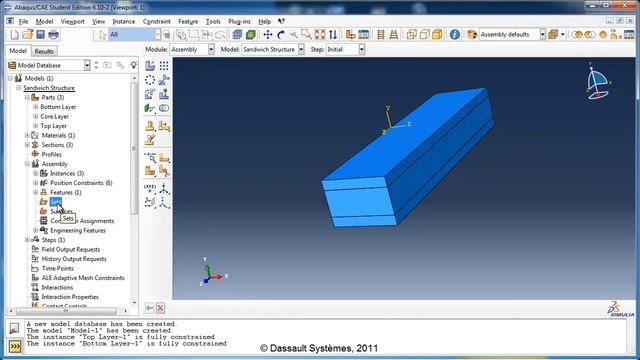Viewport: 640px width, 360px height.
Task: Click the Create Datum Point tool
Action: (150, 189)
